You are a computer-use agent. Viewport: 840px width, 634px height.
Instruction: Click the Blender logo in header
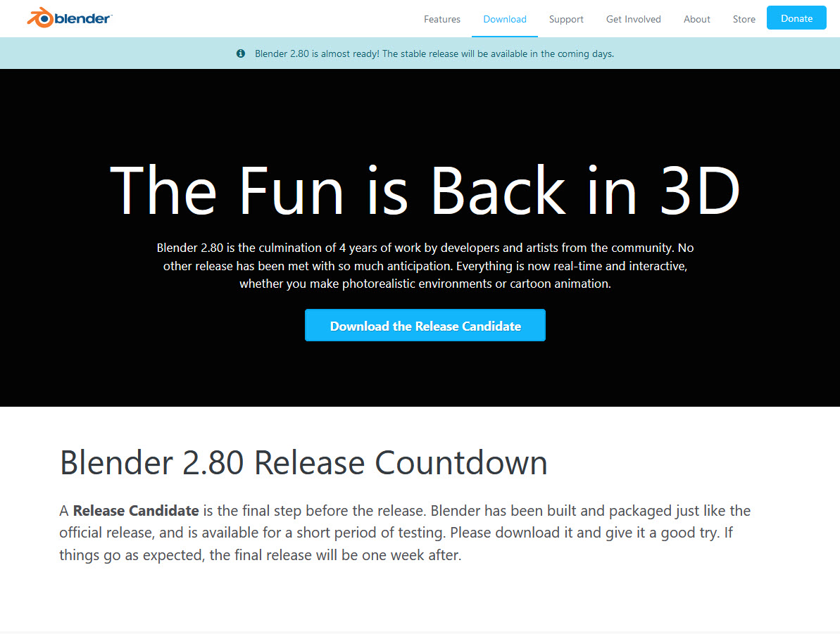pos(70,18)
